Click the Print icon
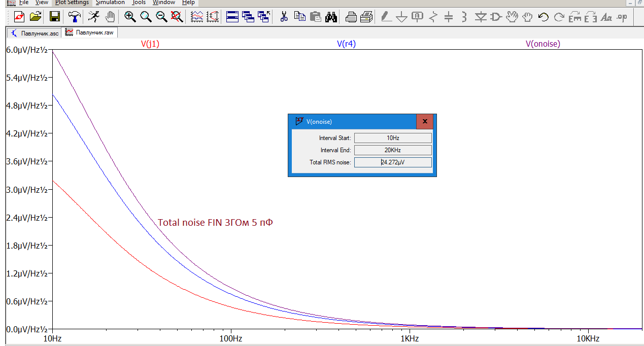644x346 pixels. [366, 17]
